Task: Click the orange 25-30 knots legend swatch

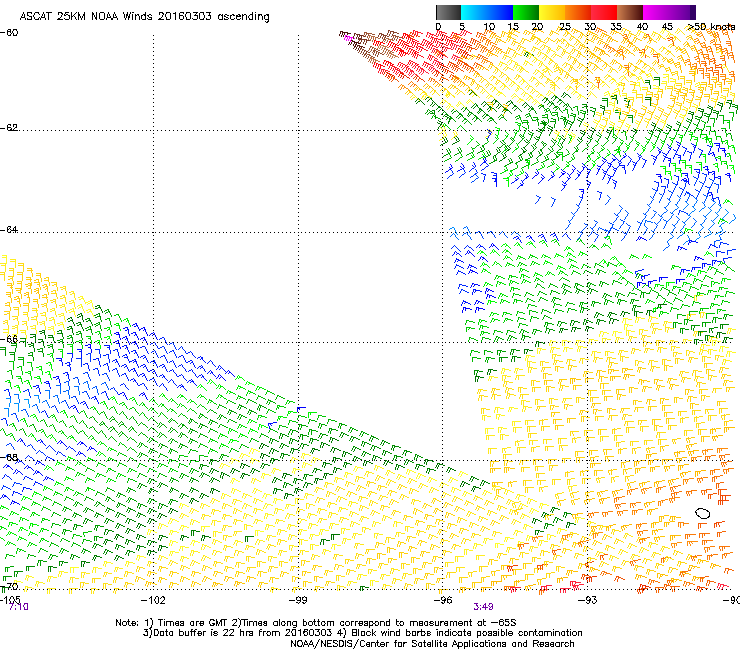Action: (578, 12)
